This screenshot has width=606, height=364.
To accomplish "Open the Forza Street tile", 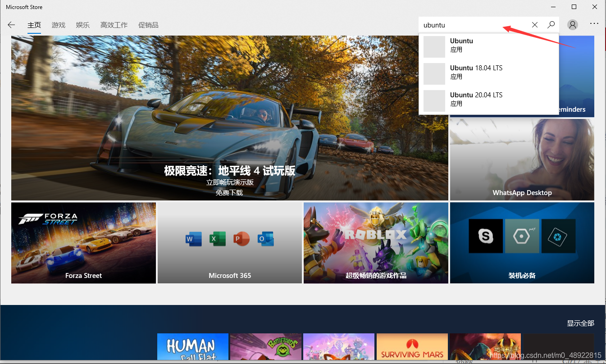I will [x=83, y=243].
